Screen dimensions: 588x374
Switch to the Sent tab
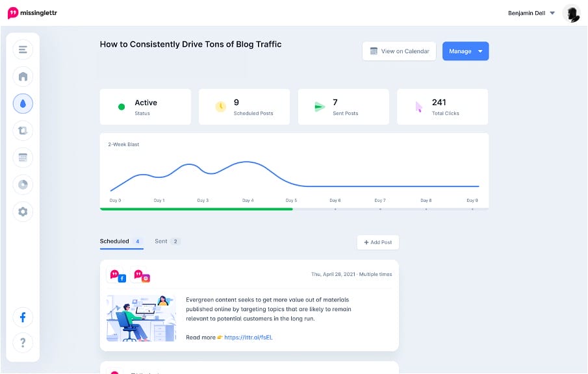point(167,242)
